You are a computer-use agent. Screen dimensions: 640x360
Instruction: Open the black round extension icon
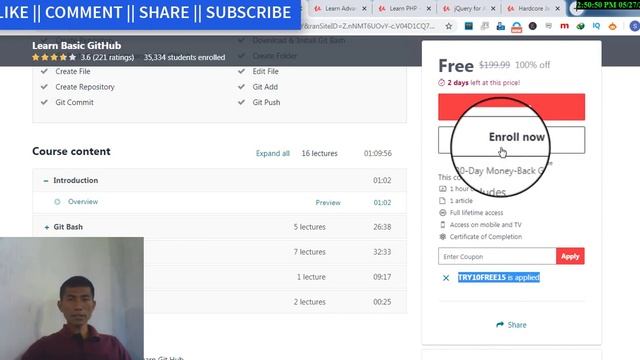pos(532,26)
